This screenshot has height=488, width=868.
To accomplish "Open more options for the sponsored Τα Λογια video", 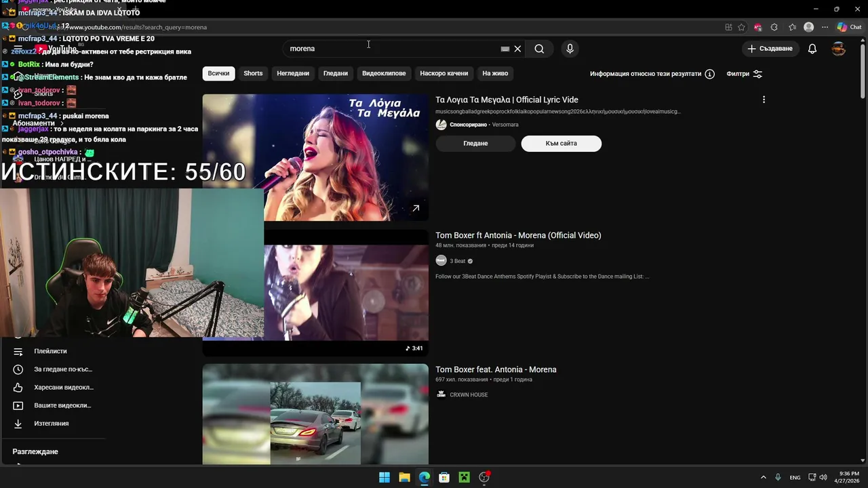I will tap(764, 100).
